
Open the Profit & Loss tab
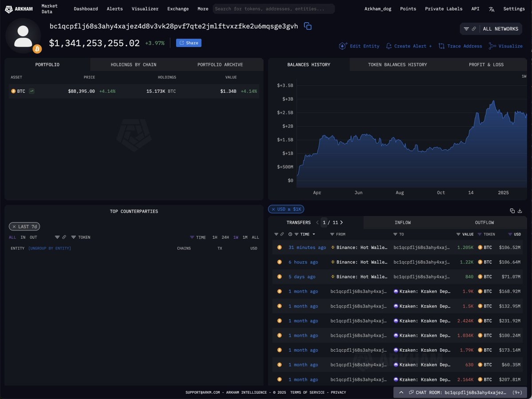pos(486,65)
